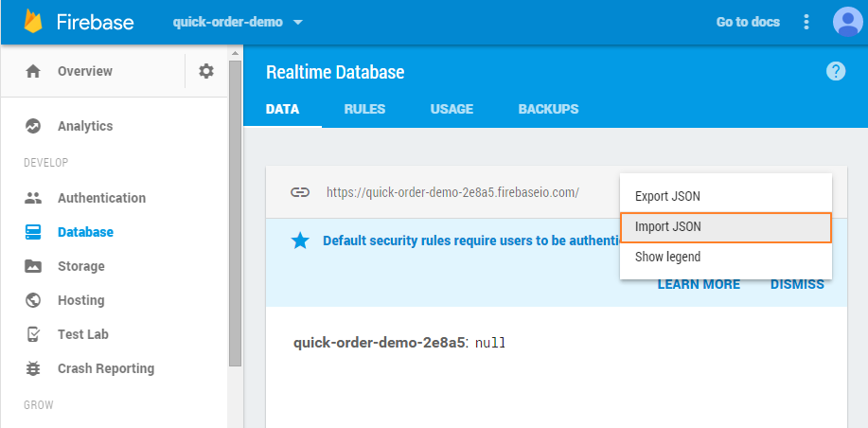The height and width of the screenshot is (428, 868).
Task: Select the quick-order-demo-2e8a5 root node
Action: coord(379,343)
